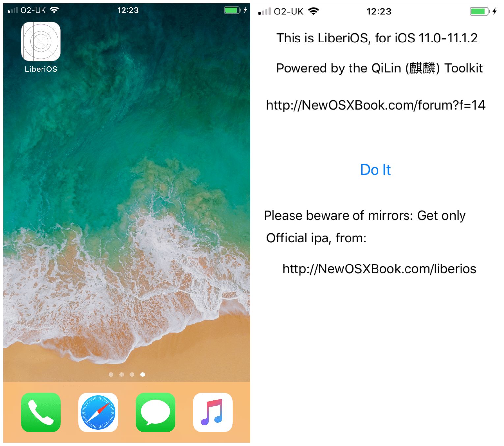Click the "Powered by the QiLin" Toolkit line
504x446 pixels.
379,68
